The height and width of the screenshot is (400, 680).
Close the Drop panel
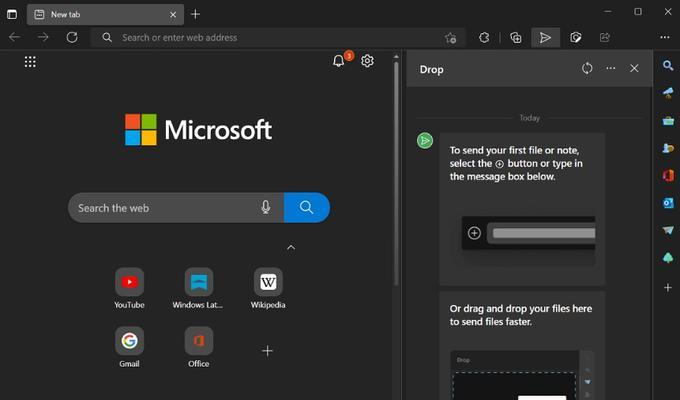(x=634, y=68)
